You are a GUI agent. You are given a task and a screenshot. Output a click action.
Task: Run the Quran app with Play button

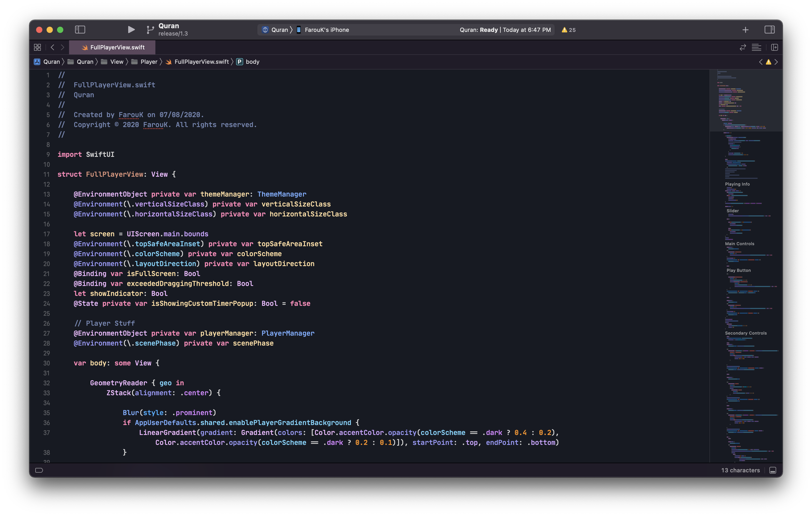pyautogui.click(x=131, y=30)
